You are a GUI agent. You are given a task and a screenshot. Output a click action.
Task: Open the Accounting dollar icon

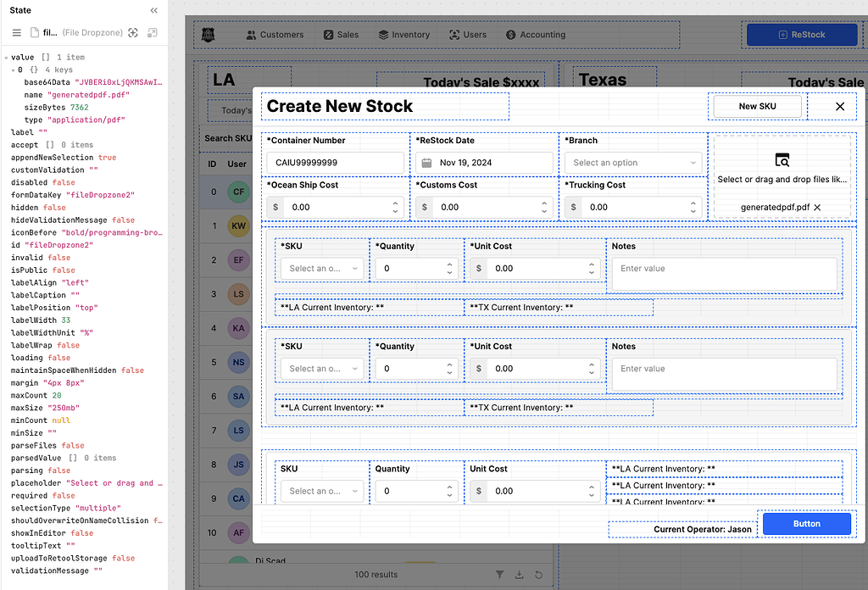click(509, 35)
